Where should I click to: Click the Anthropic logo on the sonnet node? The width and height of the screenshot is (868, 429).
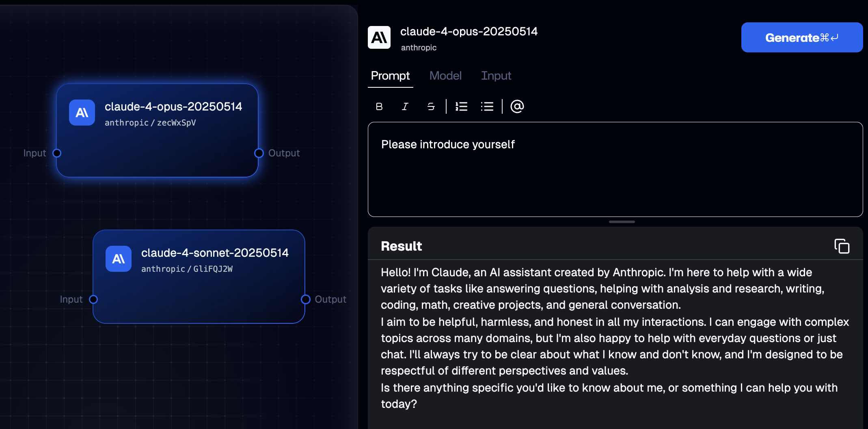click(x=118, y=259)
